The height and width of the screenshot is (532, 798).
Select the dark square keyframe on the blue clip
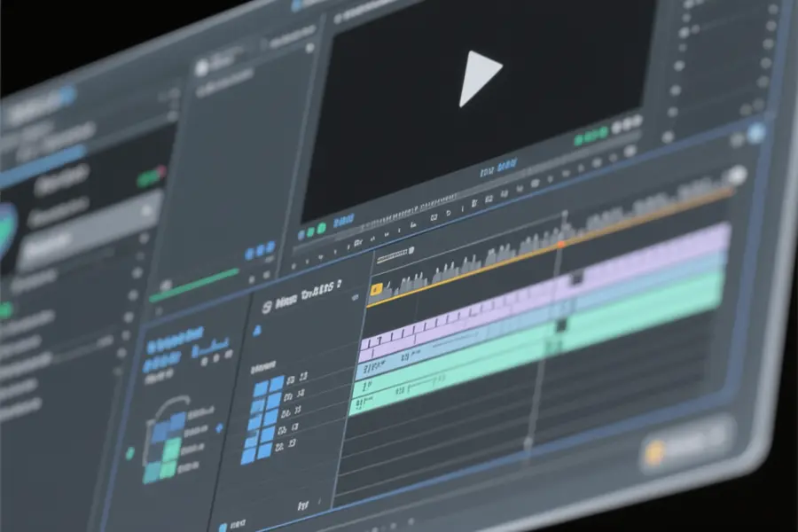tap(561, 325)
